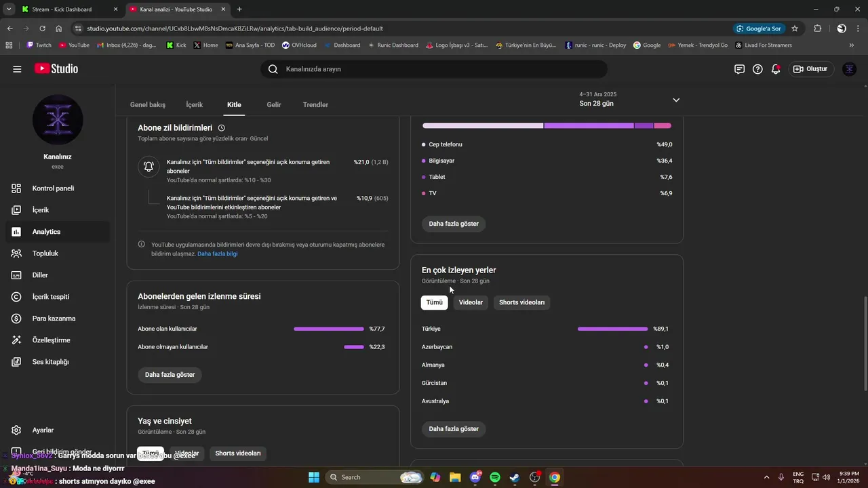Open Para kazanma in the sidebar
This screenshot has width=868, height=488.
58,319
